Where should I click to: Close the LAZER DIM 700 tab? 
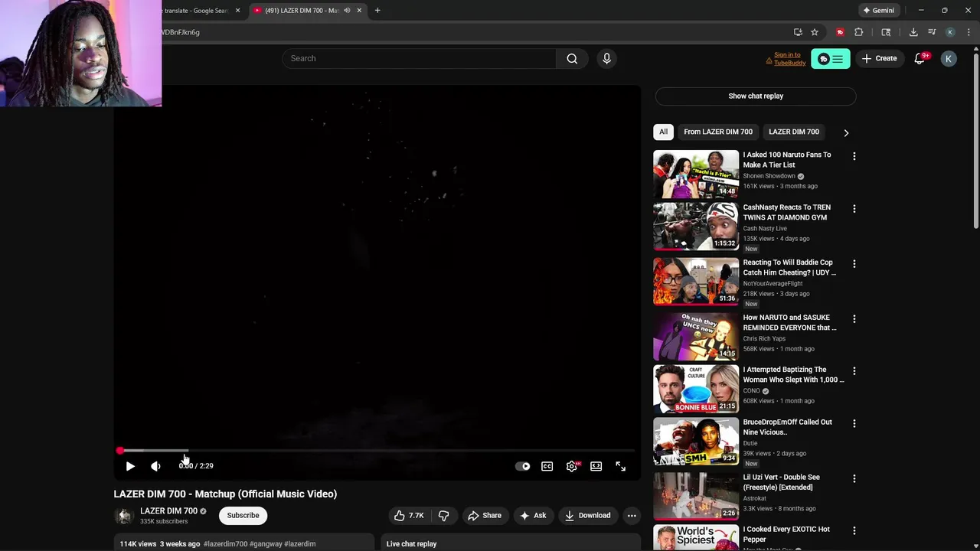(x=358, y=11)
